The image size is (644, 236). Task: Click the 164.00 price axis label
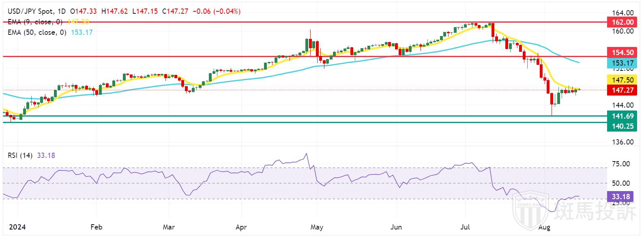(x=622, y=13)
